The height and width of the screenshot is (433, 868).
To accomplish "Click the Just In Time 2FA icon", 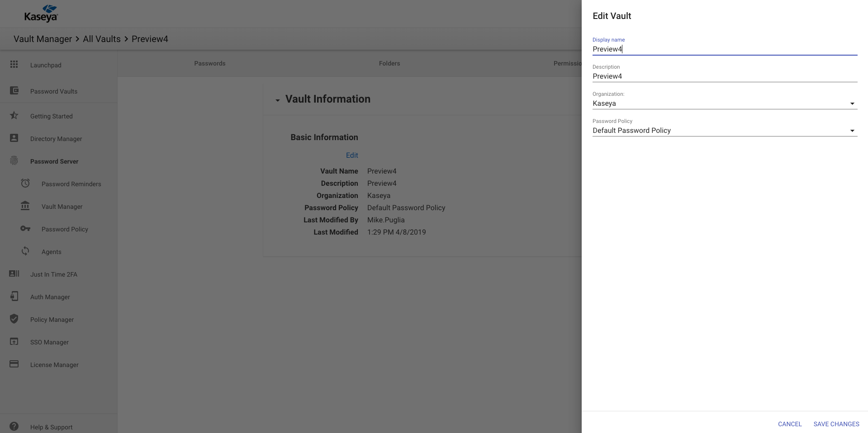I will click(14, 274).
